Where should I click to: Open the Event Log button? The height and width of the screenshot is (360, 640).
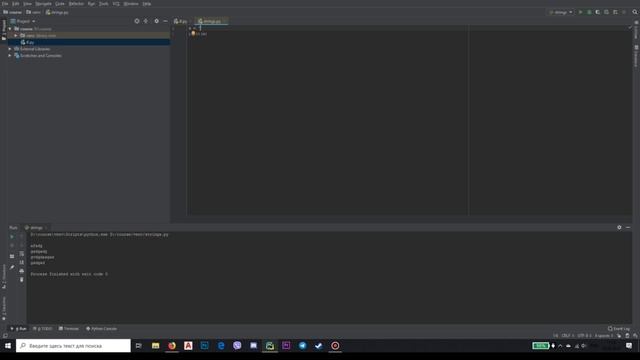pos(619,329)
